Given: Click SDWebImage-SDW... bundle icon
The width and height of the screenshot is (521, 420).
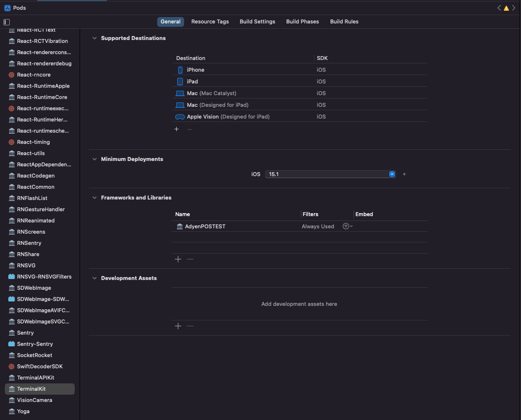Looking at the screenshot, I should pos(11,299).
